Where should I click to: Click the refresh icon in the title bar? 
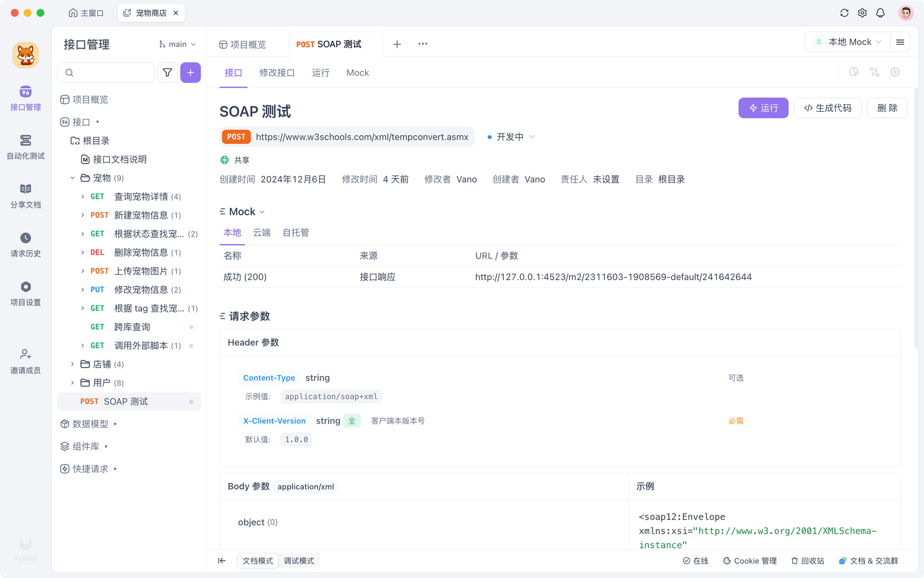point(844,13)
